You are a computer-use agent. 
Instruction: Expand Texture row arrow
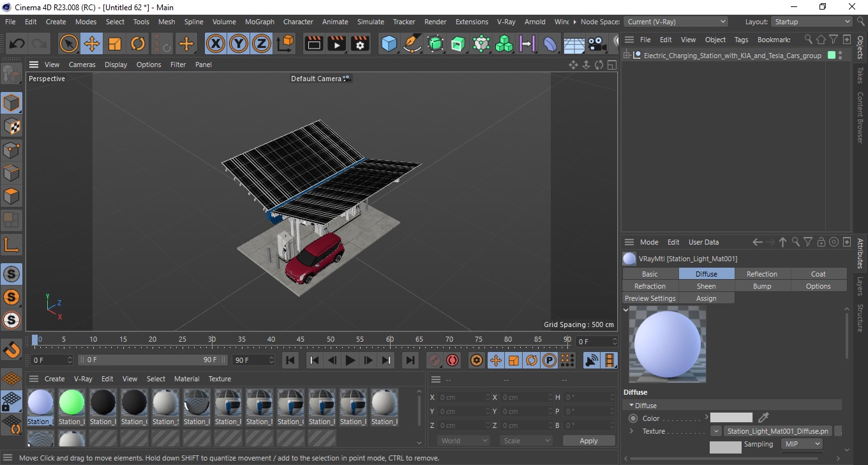631,431
